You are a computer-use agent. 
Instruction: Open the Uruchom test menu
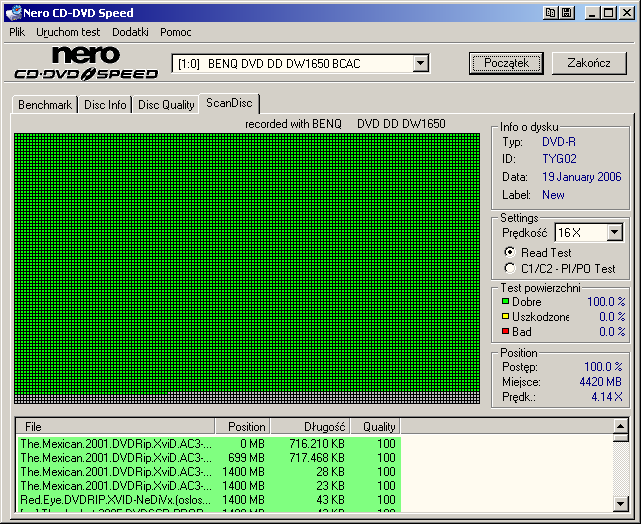click(x=68, y=32)
